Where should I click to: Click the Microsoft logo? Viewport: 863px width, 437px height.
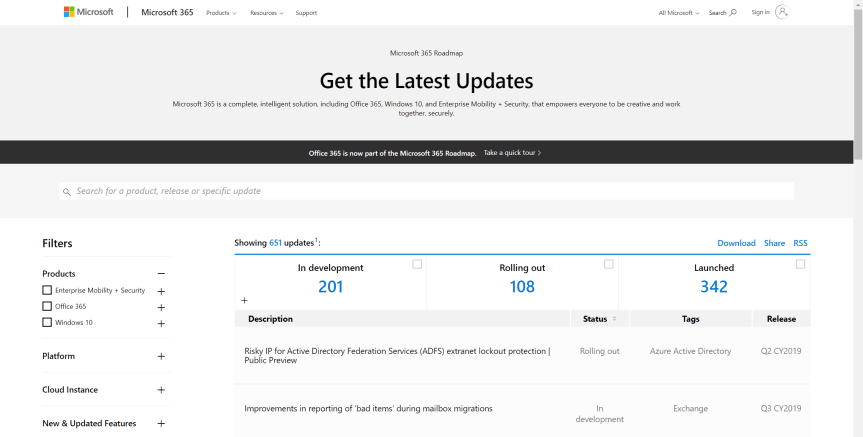(88, 12)
